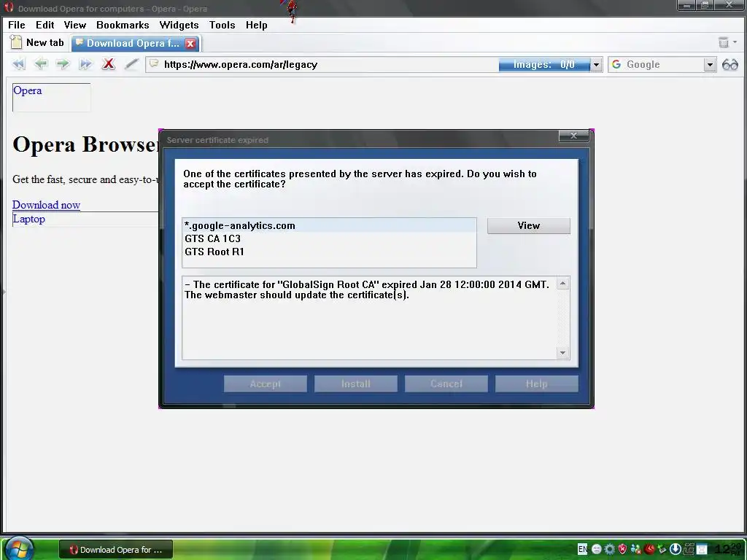Open the Widgets menu

(179, 25)
